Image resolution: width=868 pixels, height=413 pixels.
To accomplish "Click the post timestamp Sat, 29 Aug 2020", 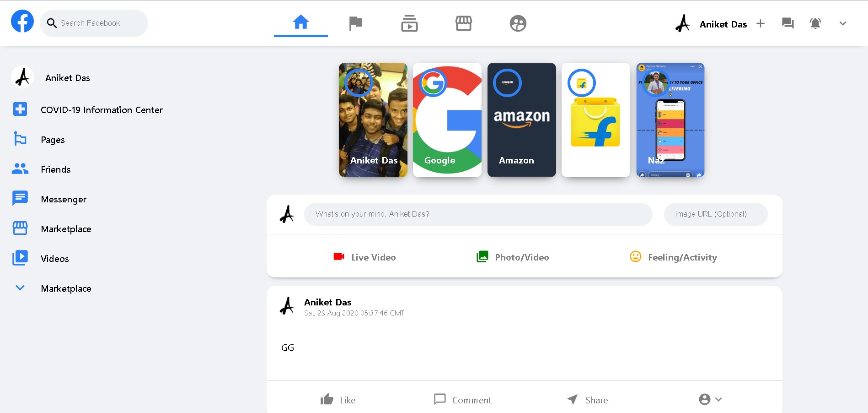I will click(354, 313).
